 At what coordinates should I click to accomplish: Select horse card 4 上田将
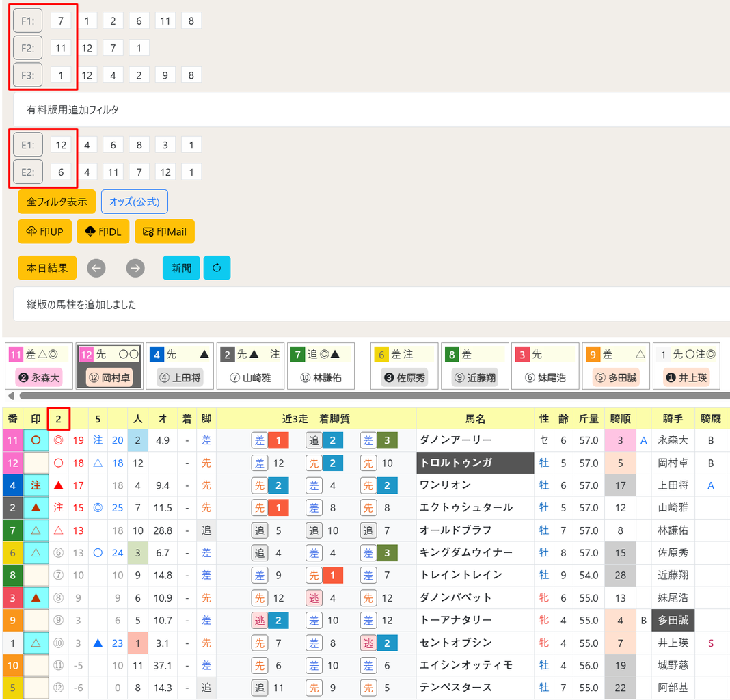click(180, 366)
